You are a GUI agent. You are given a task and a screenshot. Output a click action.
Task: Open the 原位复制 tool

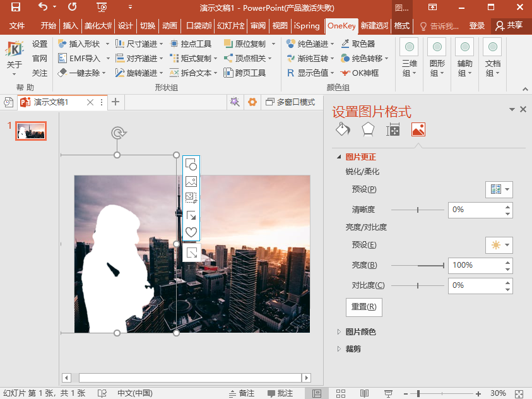point(245,44)
